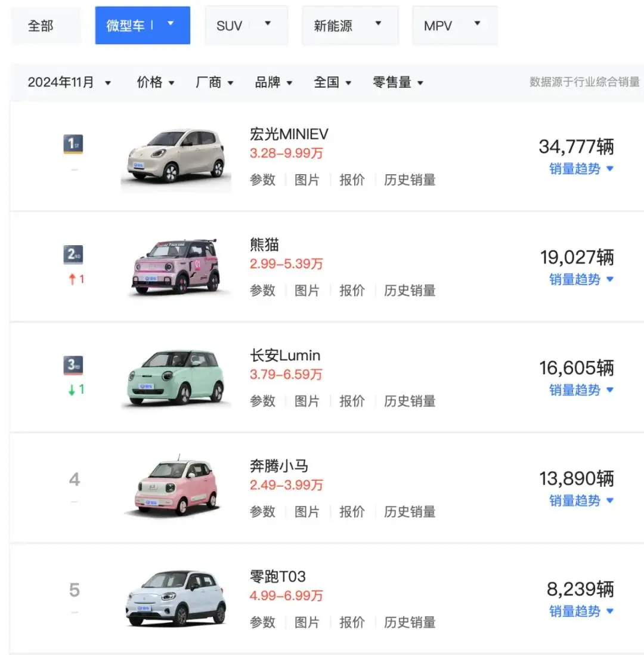View 历史销量 for 奔腾小马
This screenshot has height=655, width=644.
click(x=410, y=512)
